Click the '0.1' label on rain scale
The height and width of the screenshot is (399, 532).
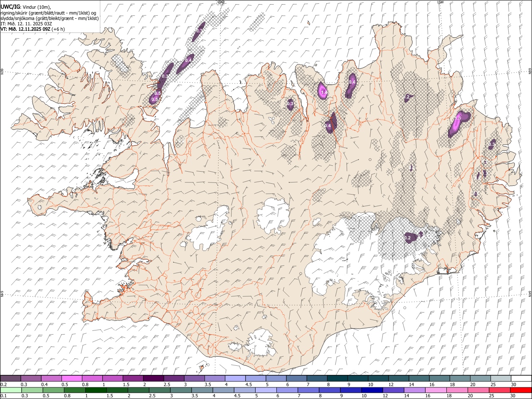(3, 396)
